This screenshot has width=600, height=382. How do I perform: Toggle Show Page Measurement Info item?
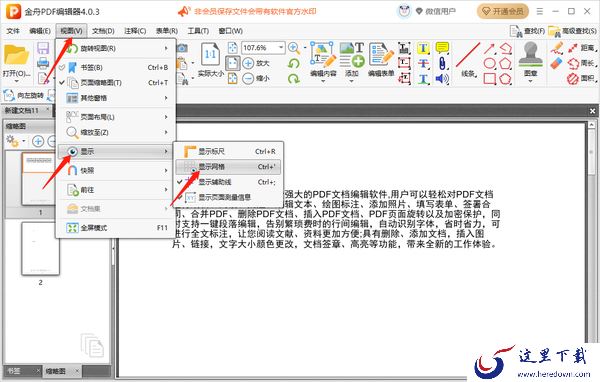[228, 198]
